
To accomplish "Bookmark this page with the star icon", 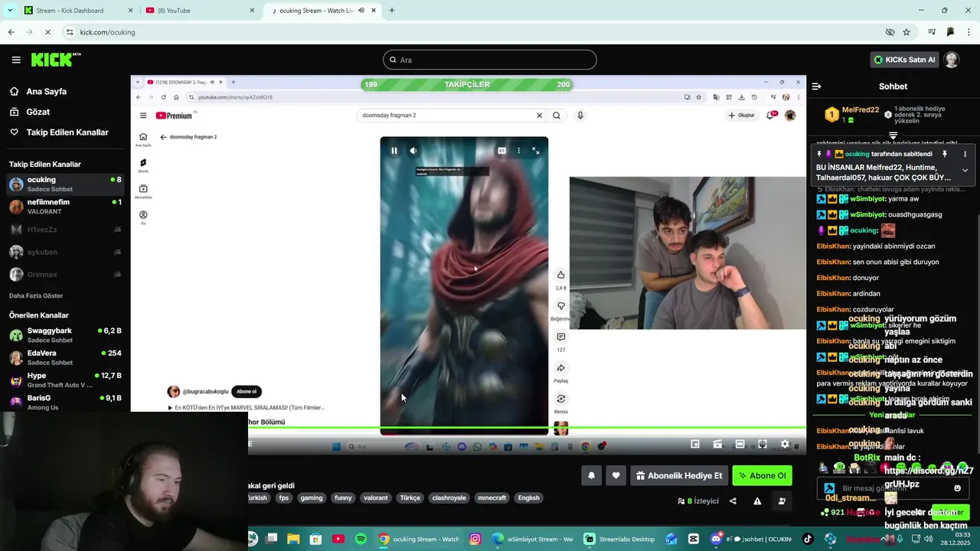I will [x=906, y=32].
